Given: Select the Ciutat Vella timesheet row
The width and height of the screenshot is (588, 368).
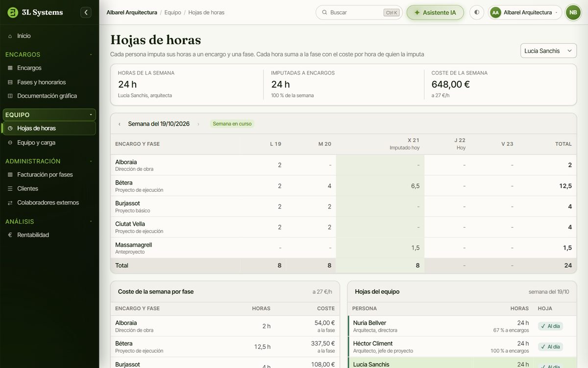Looking at the screenshot, I should tap(343, 227).
